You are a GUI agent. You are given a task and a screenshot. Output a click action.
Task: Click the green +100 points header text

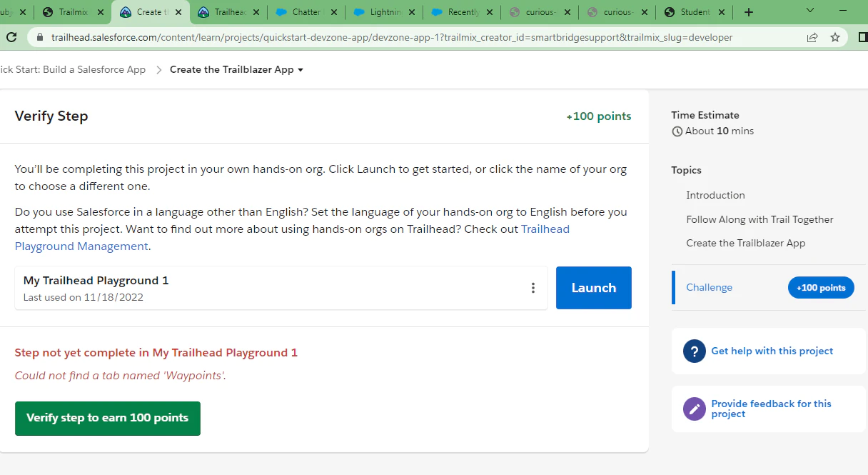pyautogui.click(x=599, y=116)
